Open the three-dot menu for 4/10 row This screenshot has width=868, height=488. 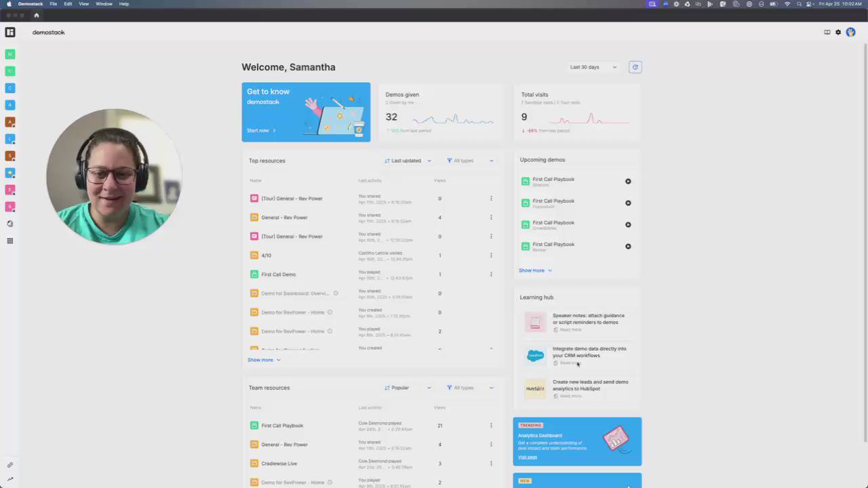tap(491, 256)
